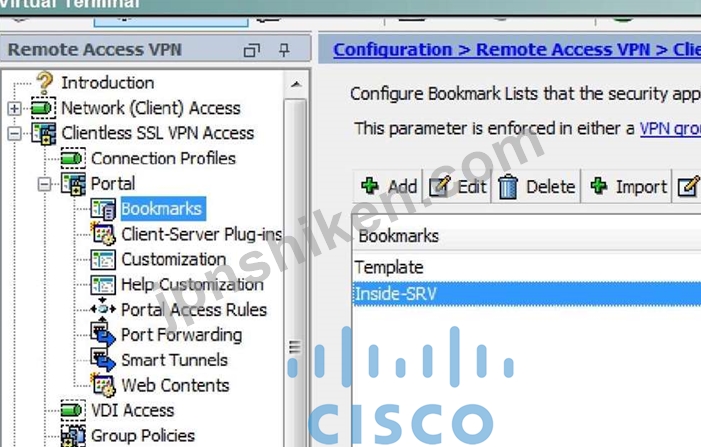Select the Template bookmark list row

click(x=527, y=267)
